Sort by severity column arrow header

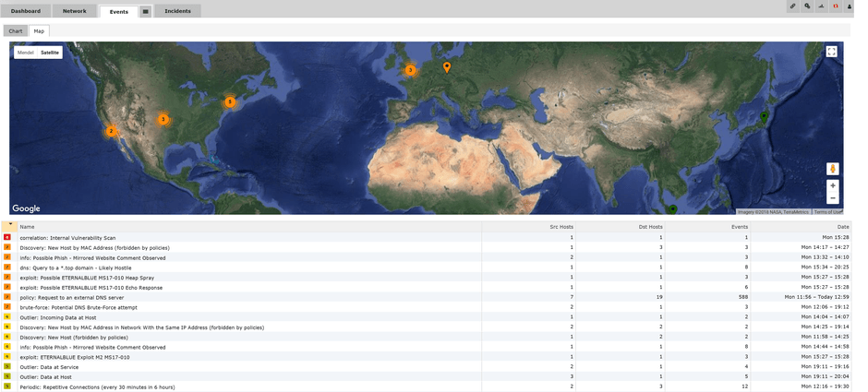click(10, 226)
